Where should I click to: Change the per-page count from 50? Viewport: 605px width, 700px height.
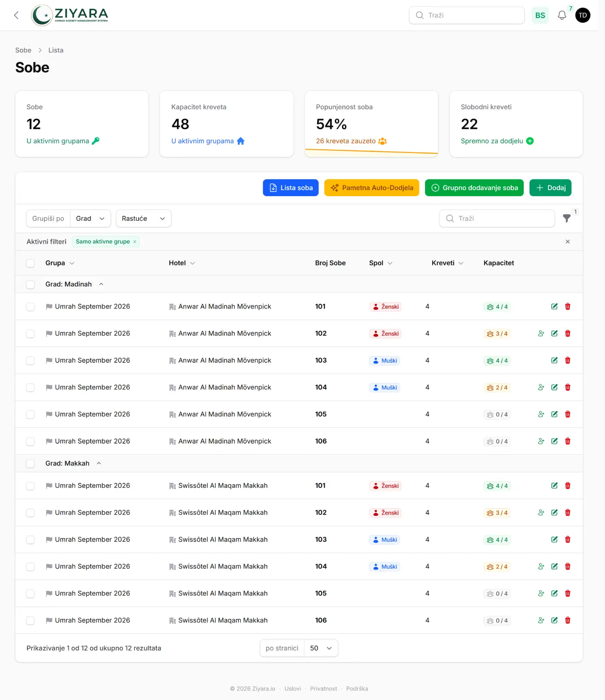click(x=321, y=648)
